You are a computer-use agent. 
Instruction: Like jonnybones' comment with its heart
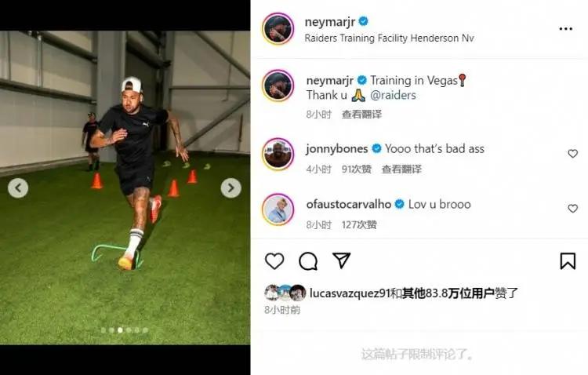click(x=572, y=153)
